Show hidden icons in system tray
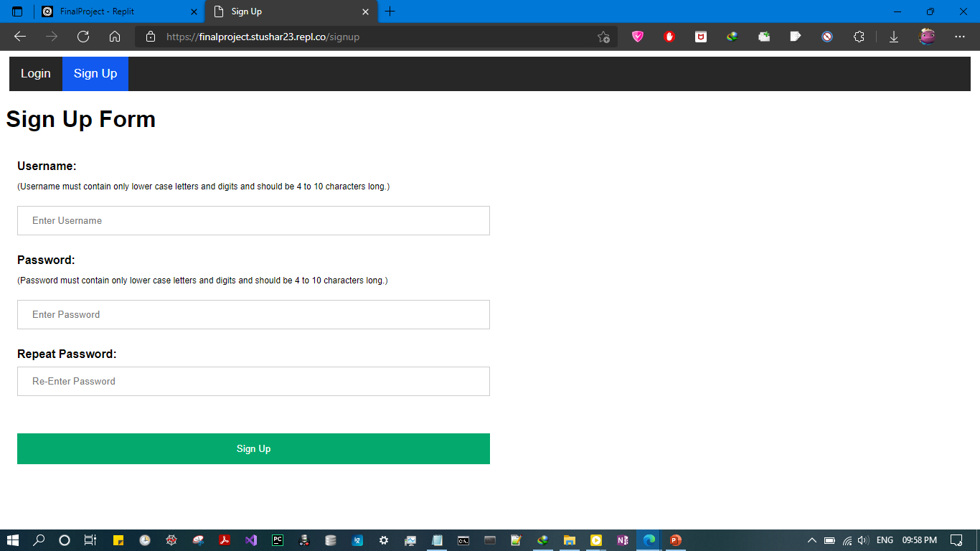This screenshot has width=980, height=551. [x=812, y=540]
